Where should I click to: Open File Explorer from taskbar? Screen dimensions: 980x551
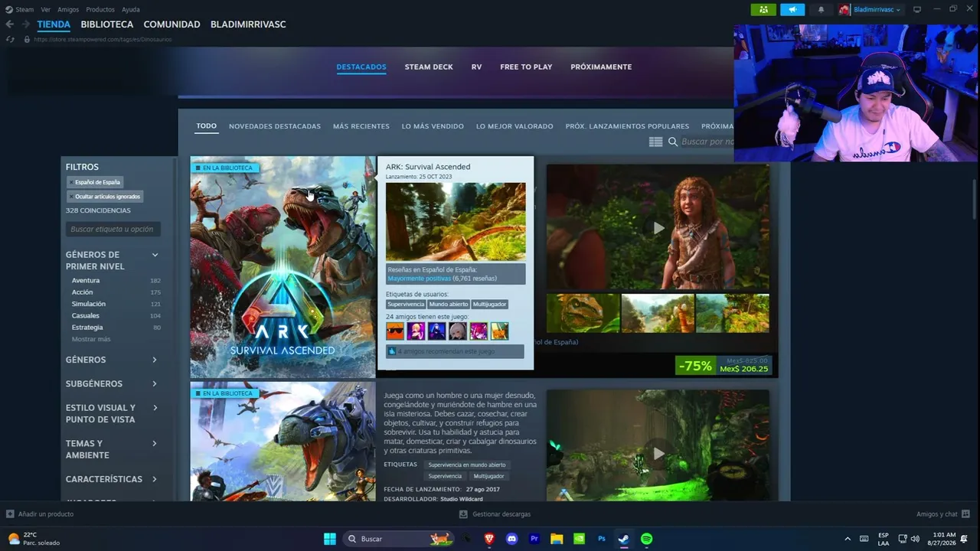click(557, 539)
